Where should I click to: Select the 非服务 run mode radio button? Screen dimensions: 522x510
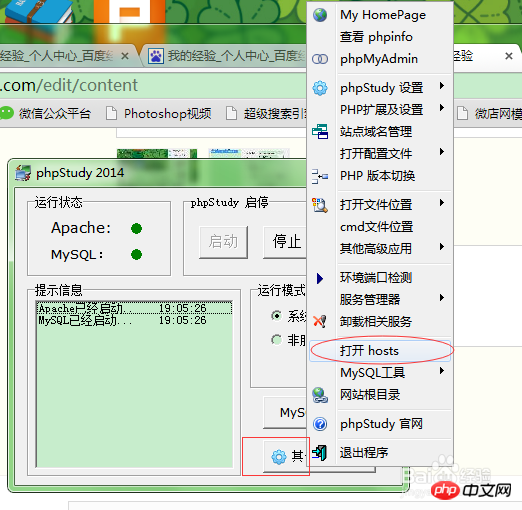click(x=276, y=340)
